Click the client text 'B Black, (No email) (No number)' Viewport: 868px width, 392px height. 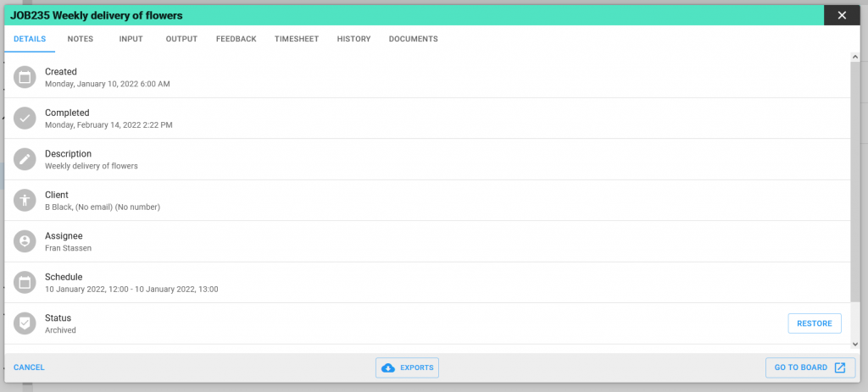click(103, 207)
